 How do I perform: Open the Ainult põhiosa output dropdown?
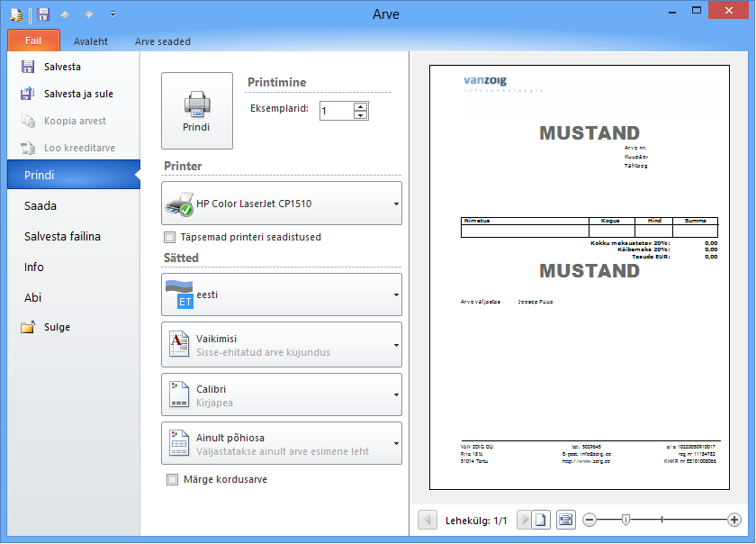tap(282, 444)
